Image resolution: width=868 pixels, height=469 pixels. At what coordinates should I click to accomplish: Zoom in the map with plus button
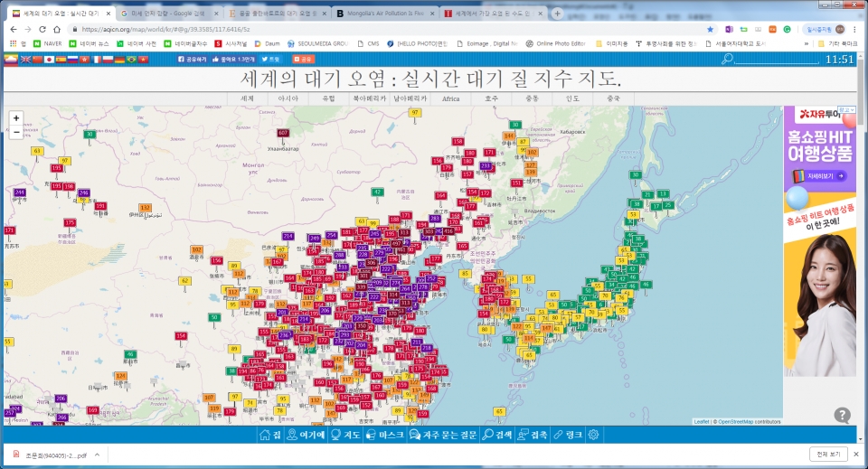[x=16, y=118]
